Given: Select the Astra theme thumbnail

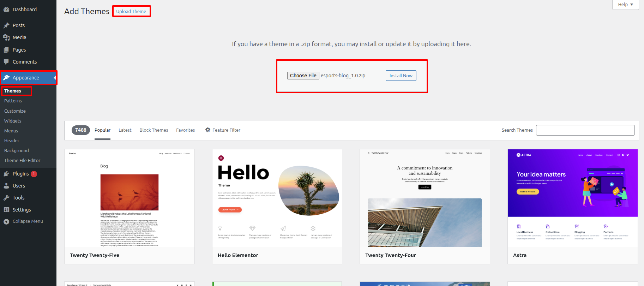Looking at the screenshot, I should pyautogui.click(x=572, y=198).
